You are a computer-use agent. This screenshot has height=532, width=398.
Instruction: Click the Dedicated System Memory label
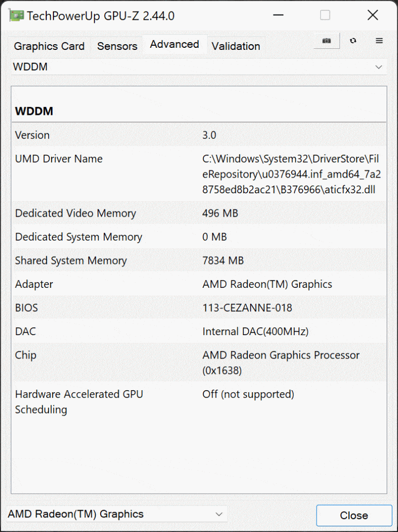pos(78,237)
